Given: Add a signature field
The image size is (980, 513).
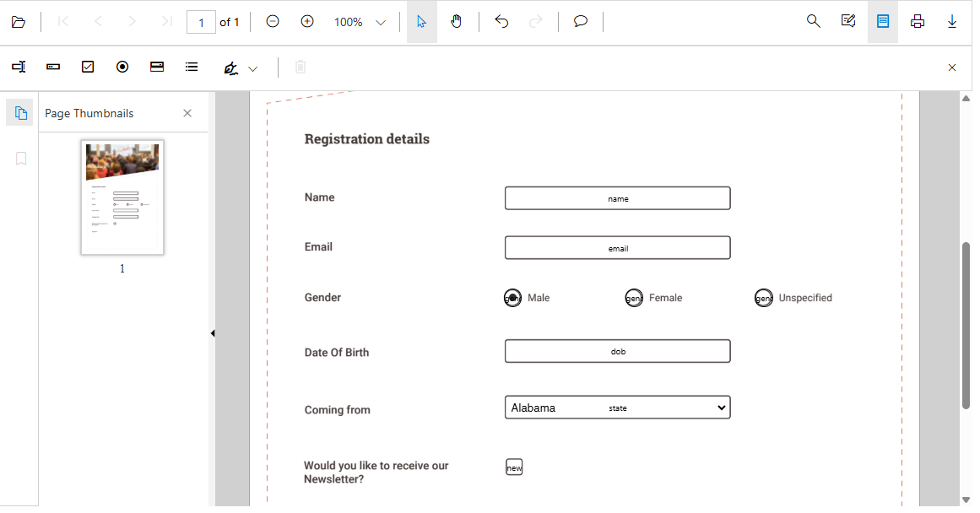Looking at the screenshot, I should click(x=230, y=67).
